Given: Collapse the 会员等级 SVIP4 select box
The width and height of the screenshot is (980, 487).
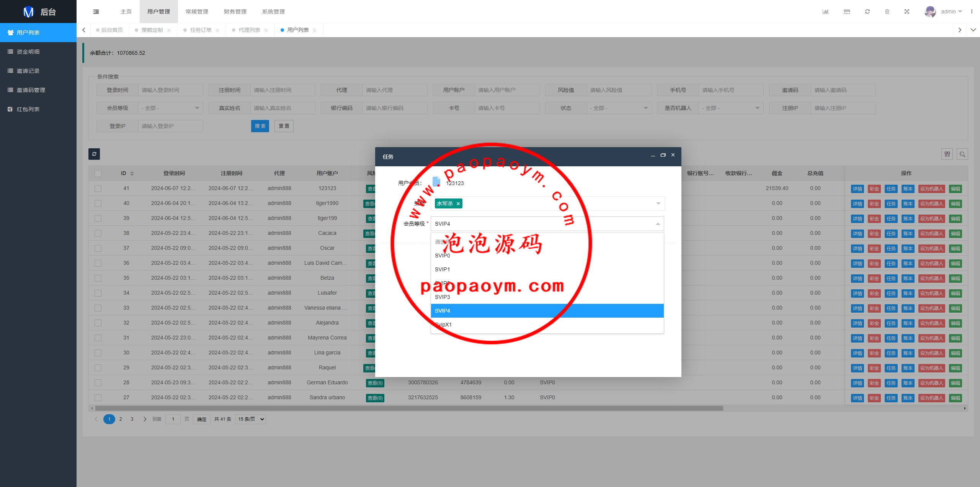Looking at the screenshot, I should click(547, 224).
